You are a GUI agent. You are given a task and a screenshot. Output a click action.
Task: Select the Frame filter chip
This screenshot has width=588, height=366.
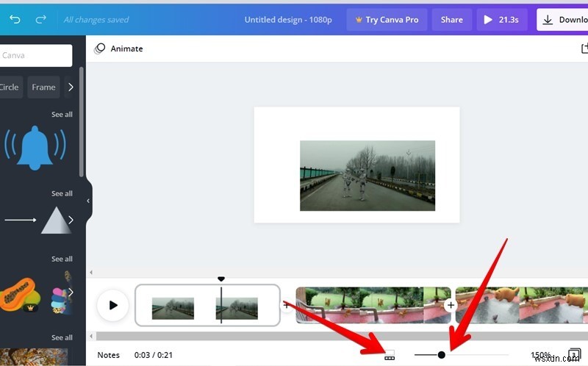tap(43, 87)
